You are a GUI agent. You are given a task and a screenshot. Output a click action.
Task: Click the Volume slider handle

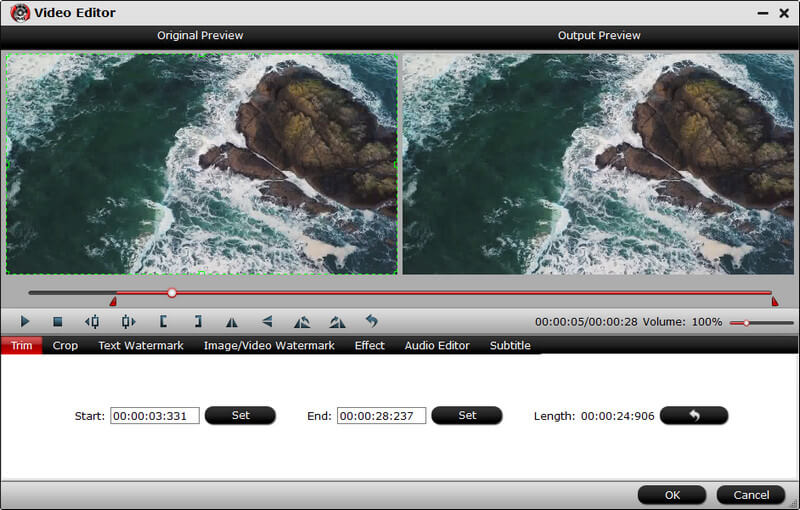[745, 323]
